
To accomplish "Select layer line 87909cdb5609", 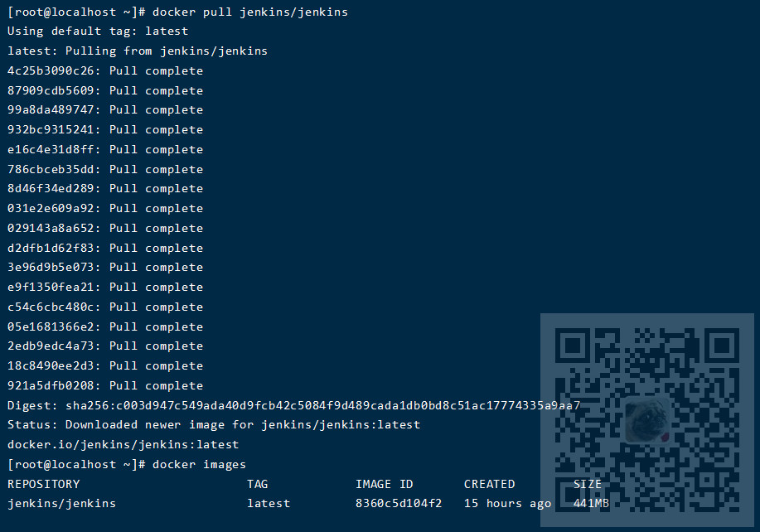I will [105, 90].
